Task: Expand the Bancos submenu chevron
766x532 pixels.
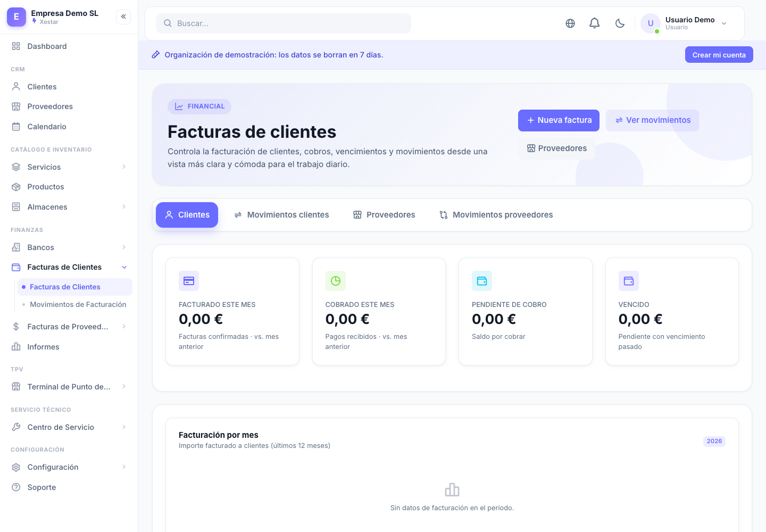Action: pyautogui.click(x=124, y=247)
